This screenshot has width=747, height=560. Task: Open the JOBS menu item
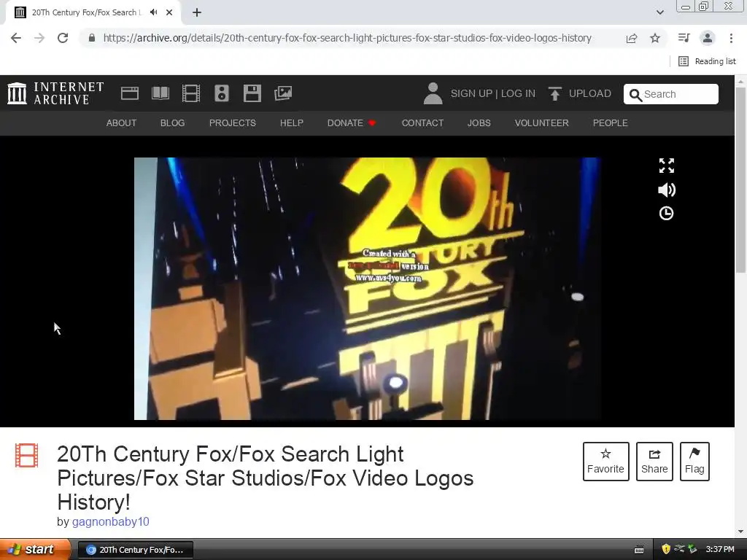(479, 122)
